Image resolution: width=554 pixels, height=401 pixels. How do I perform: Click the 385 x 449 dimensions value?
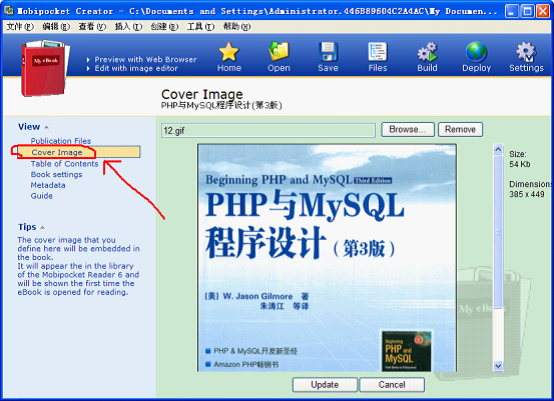pos(527,194)
